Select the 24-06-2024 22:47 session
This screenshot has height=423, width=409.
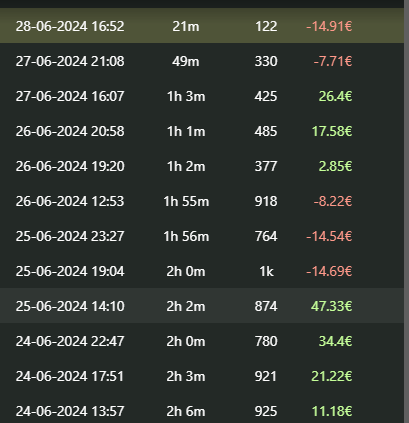[202, 341]
